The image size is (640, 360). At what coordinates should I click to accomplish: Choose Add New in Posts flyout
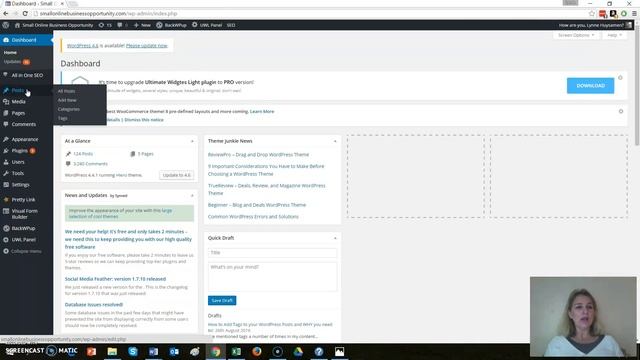(x=67, y=100)
